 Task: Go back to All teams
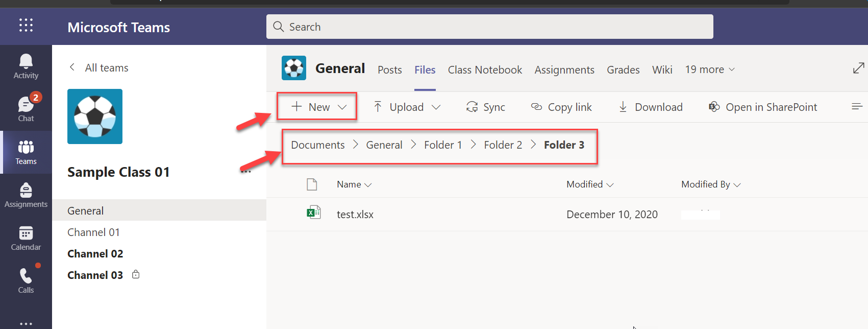(107, 67)
